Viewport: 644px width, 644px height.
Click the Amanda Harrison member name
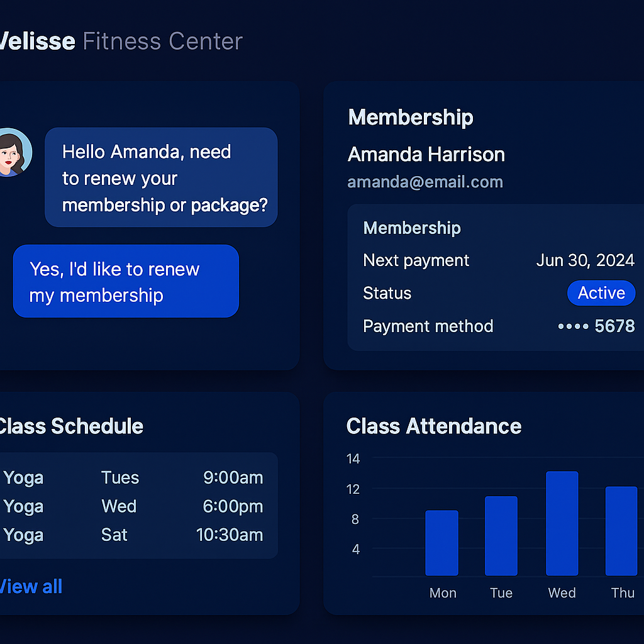426,154
